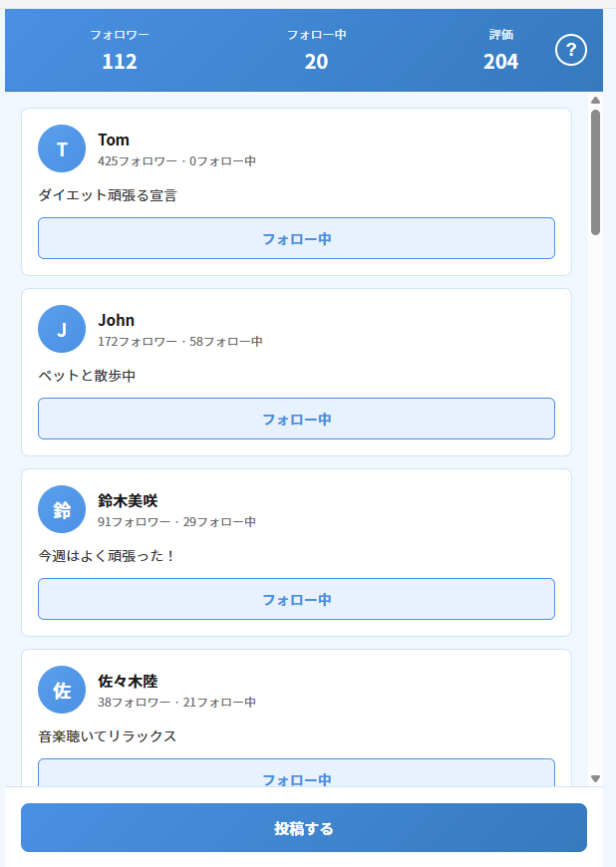This screenshot has height=867, width=616.
Task: Click the scrollbar up arrow
Action: coord(595,101)
